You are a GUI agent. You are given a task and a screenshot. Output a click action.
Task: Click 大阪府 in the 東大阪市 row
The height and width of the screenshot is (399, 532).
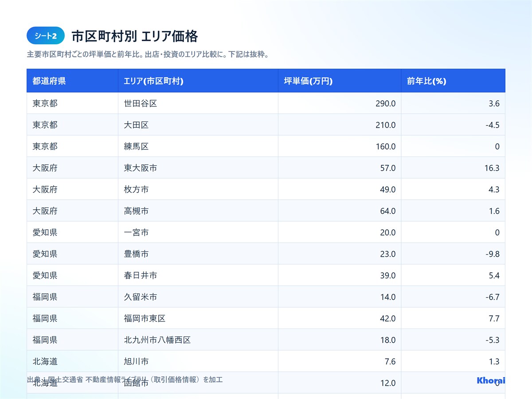point(45,168)
